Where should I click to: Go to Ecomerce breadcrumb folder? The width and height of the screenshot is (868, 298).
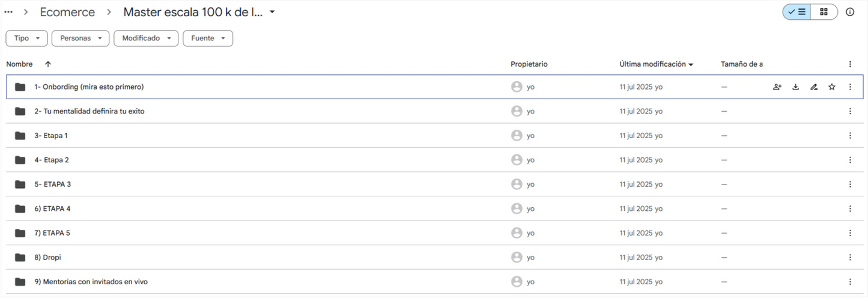(x=67, y=12)
